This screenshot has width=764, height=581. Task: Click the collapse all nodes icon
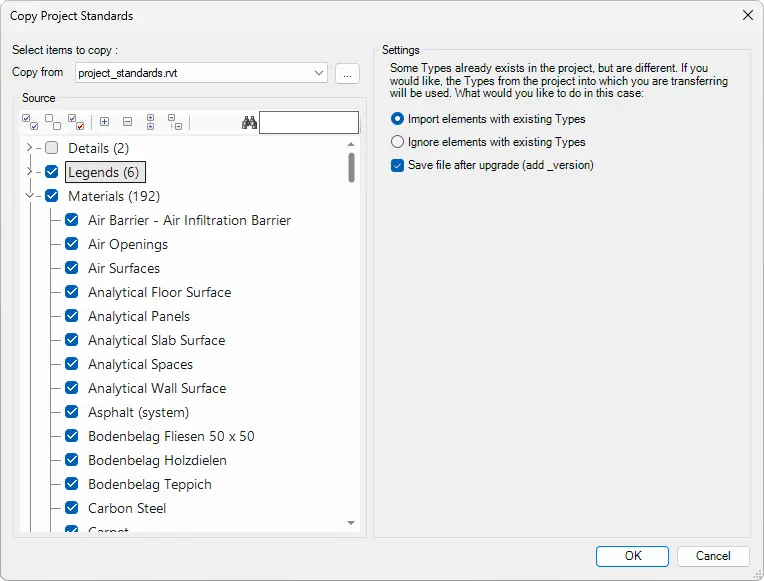pos(174,122)
